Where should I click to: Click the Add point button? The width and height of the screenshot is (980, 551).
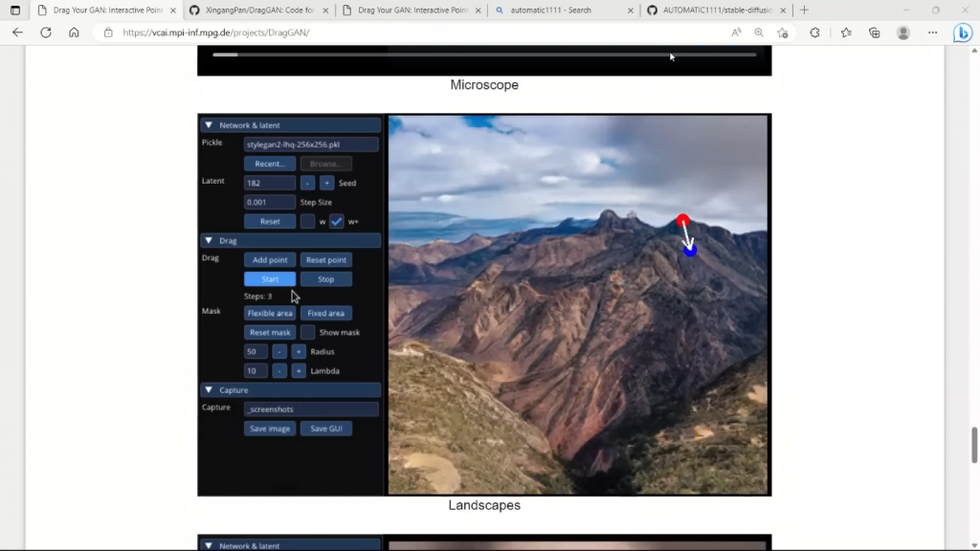pyautogui.click(x=270, y=260)
